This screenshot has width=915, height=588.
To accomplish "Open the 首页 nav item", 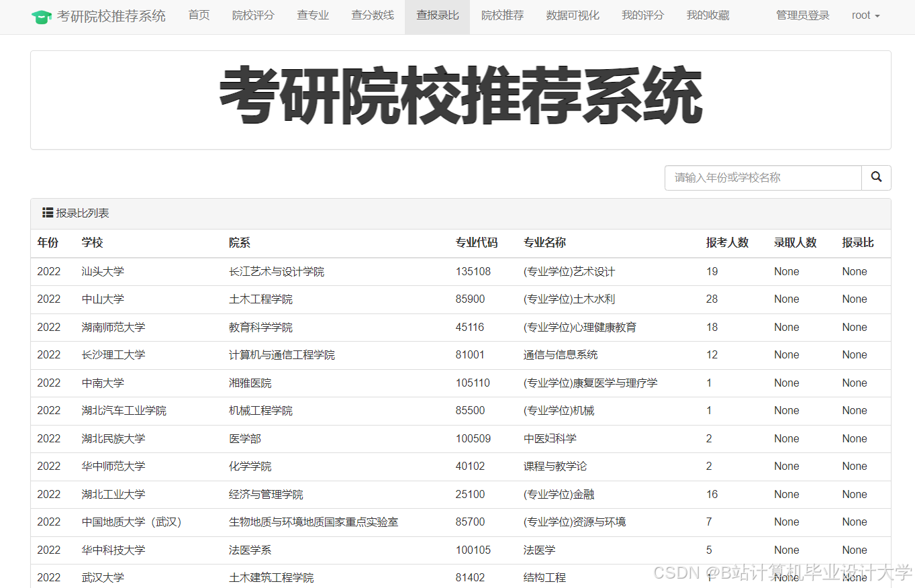I will [199, 15].
